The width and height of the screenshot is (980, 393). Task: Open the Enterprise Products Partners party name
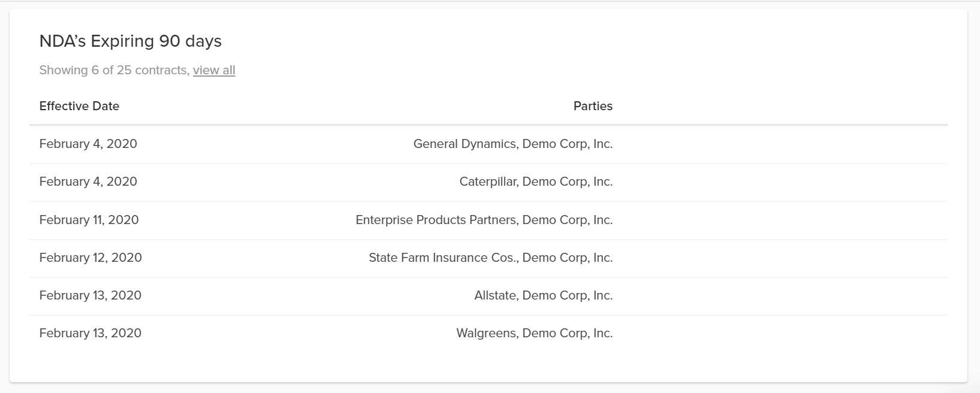[436, 220]
